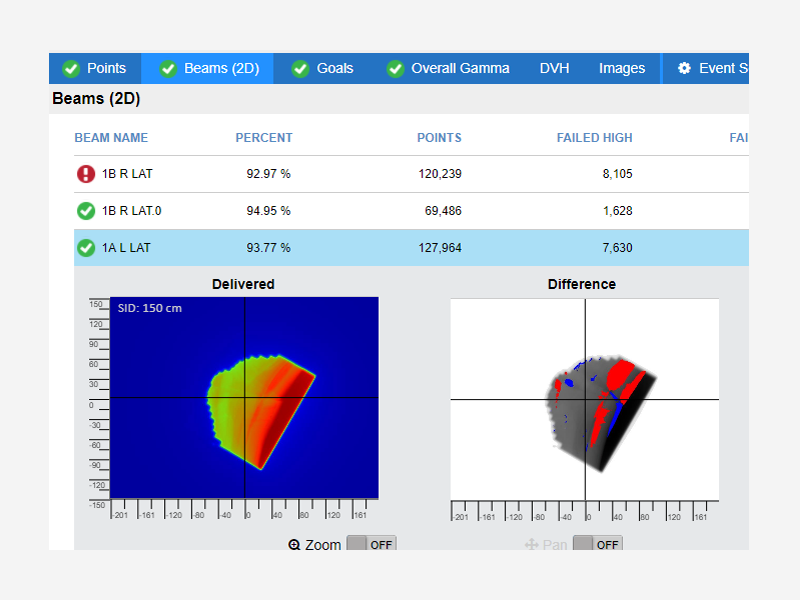This screenshot has width=800, height=600.
Task: Click the green check icon beside Points tab
Action: coord(71,69)
